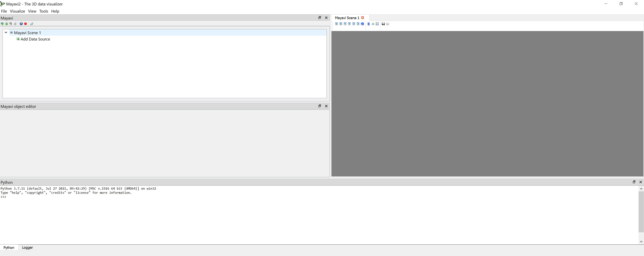Close the Mayavi Scene 1 tab

click(x=363, y=18)
